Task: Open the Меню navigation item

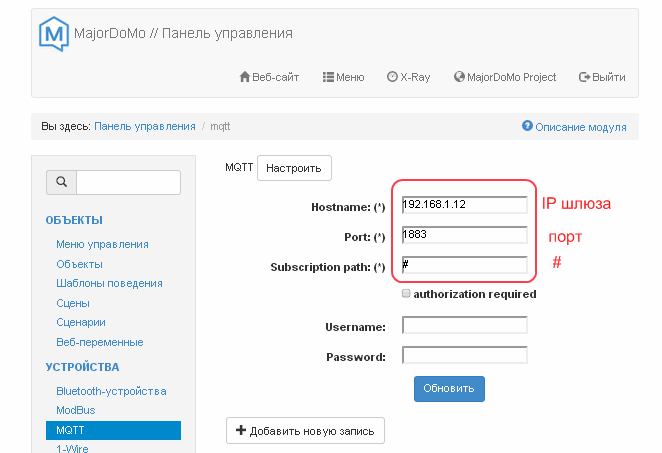Action: (343, 77)
